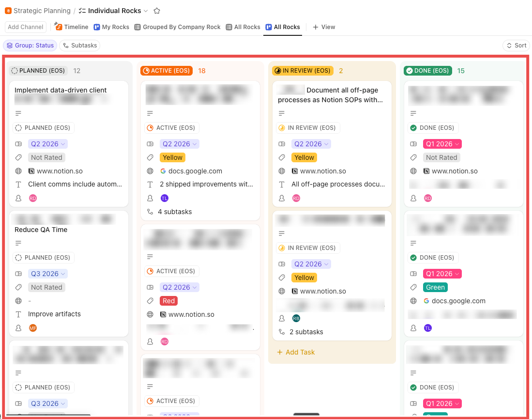The height and width of the screenshot is (419, 532).
Task: Add a new View
Action: [x=324, y=27]
